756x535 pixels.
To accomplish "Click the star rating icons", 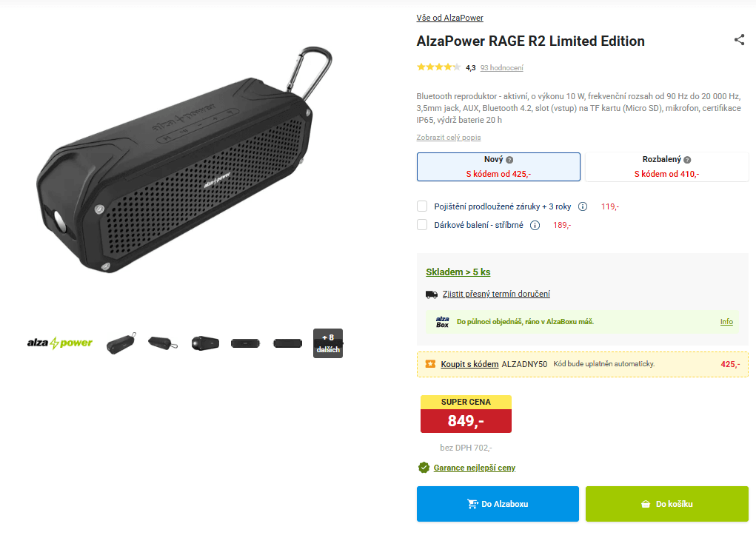I will tap(438, 67).
